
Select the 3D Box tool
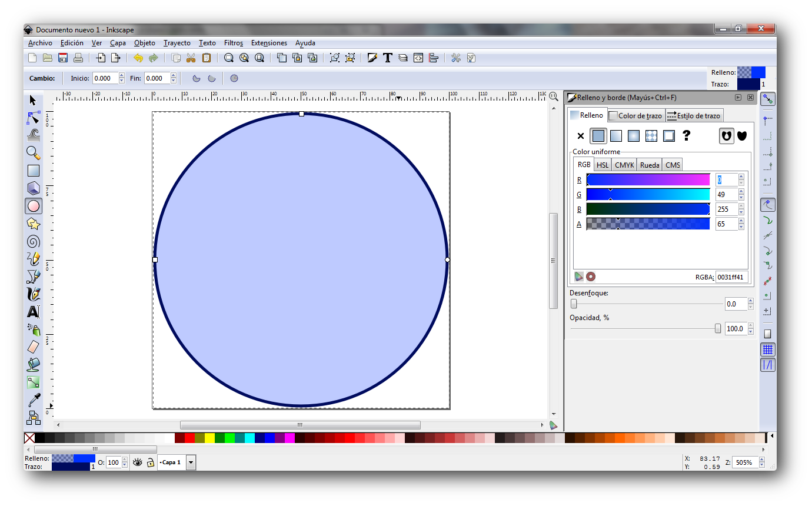(x=34, y=188)
